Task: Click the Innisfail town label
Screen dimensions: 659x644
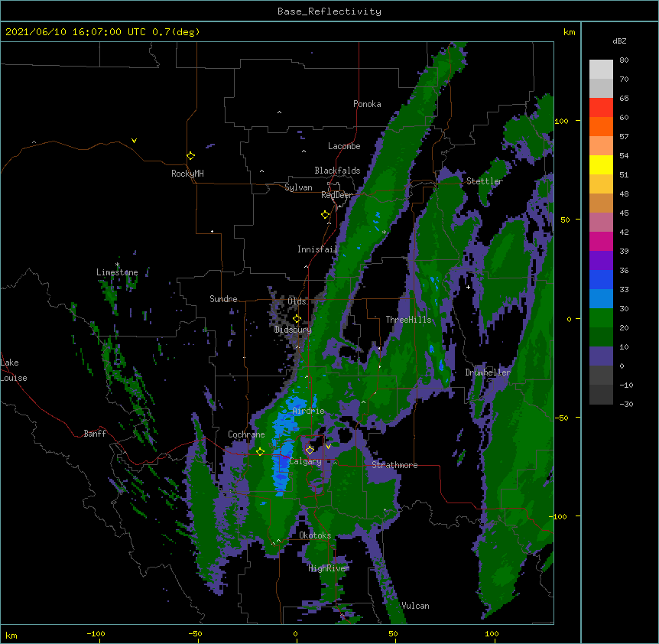Action: coord(317,249)
